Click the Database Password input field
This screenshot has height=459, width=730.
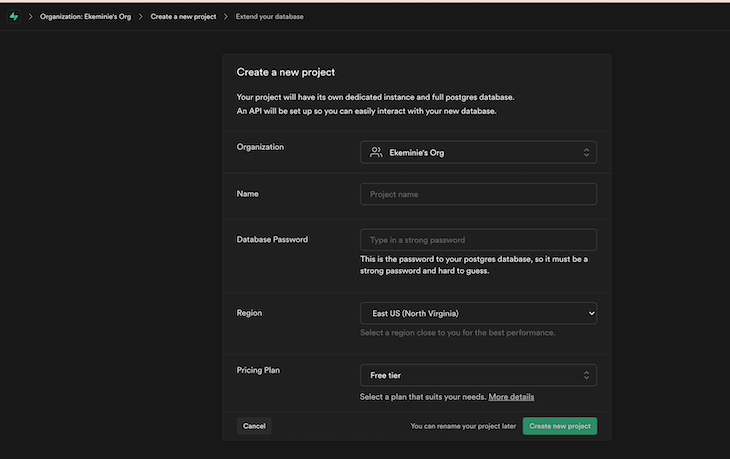pyautogui.click(x=478, y=240)
